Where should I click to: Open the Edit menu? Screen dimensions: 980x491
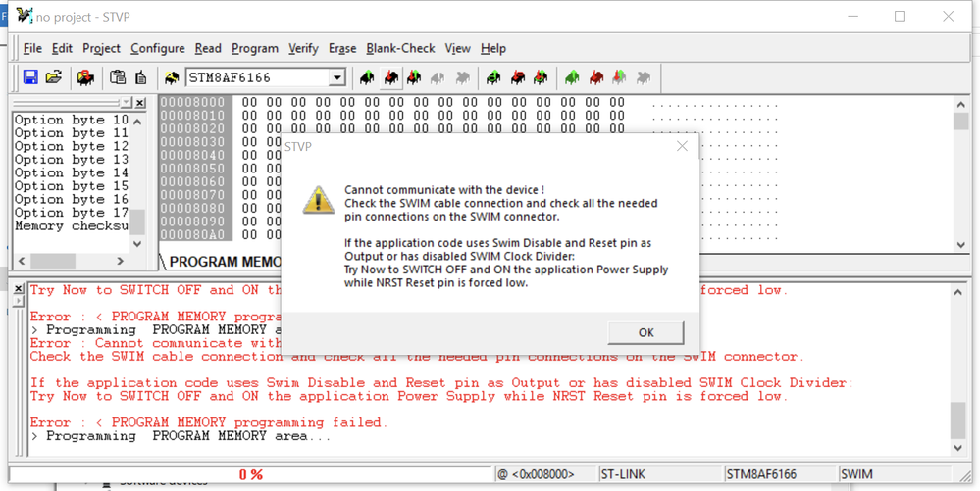[x=62, y=48]
